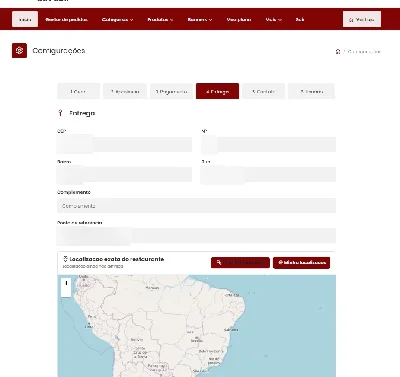Screen dimensions: 400x377
Task: Click the Rua input field
Action: 268,175
